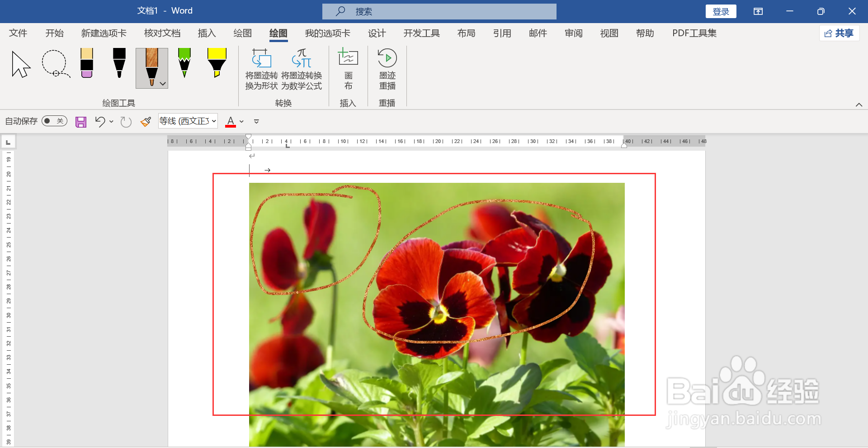
Task: Open font color dropdown arrow
Action: pyautogui.click(x=241, y=121)
